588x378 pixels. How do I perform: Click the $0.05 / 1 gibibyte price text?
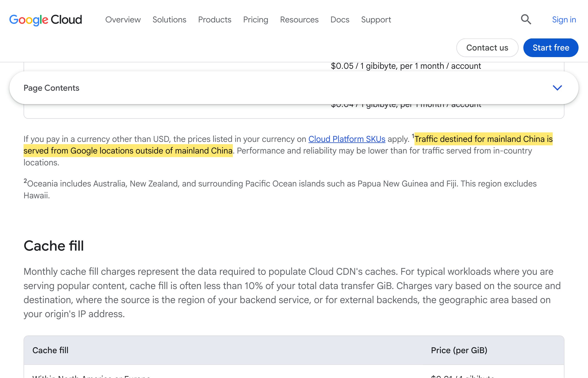[x=406, y=66]
